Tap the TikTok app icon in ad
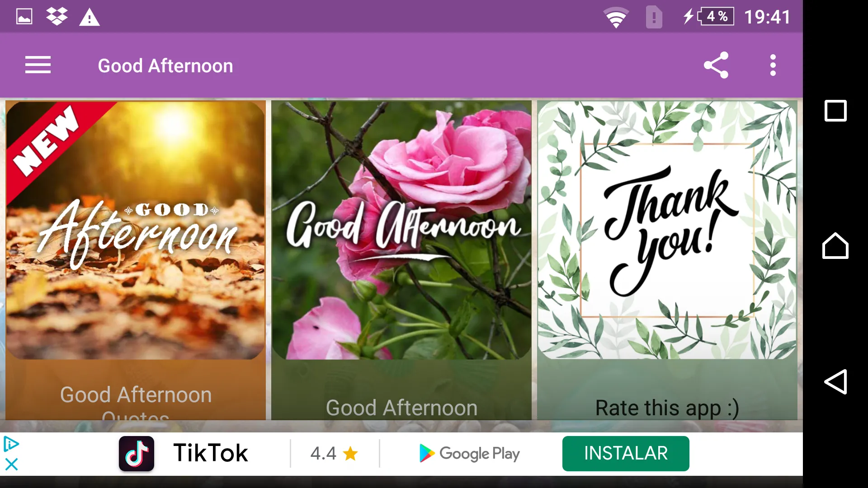The width and height of the screenshot is (868, 488). tap(136, 454)
